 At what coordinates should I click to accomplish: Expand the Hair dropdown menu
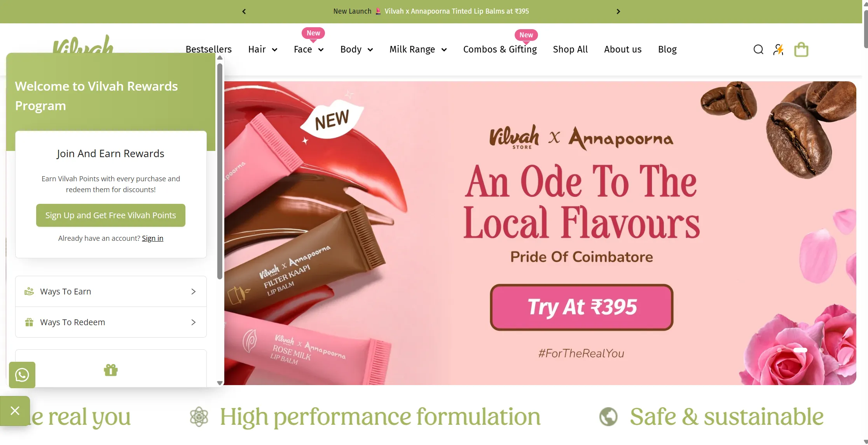[x=263, y=49]
